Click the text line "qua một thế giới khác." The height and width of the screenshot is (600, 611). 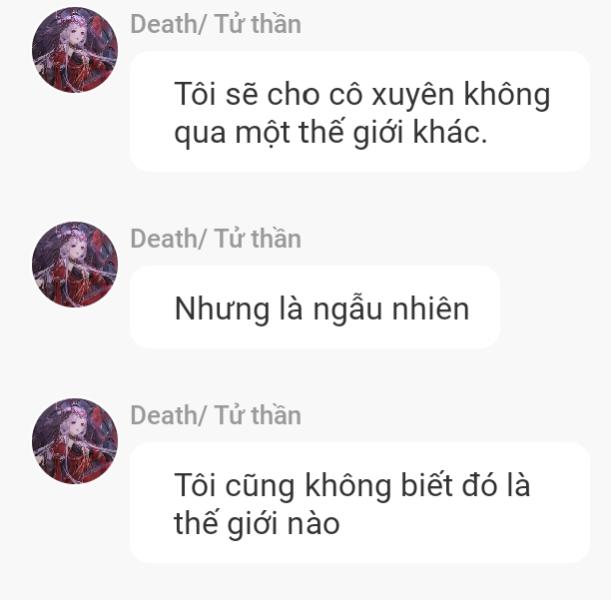(331, 132)
